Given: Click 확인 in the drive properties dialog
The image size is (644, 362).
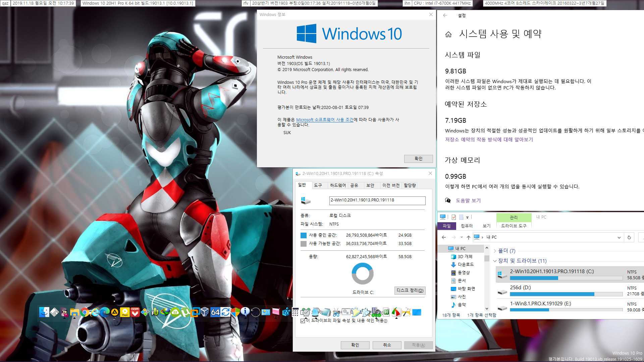Looking at the screenshot, I should click(355, 345).
